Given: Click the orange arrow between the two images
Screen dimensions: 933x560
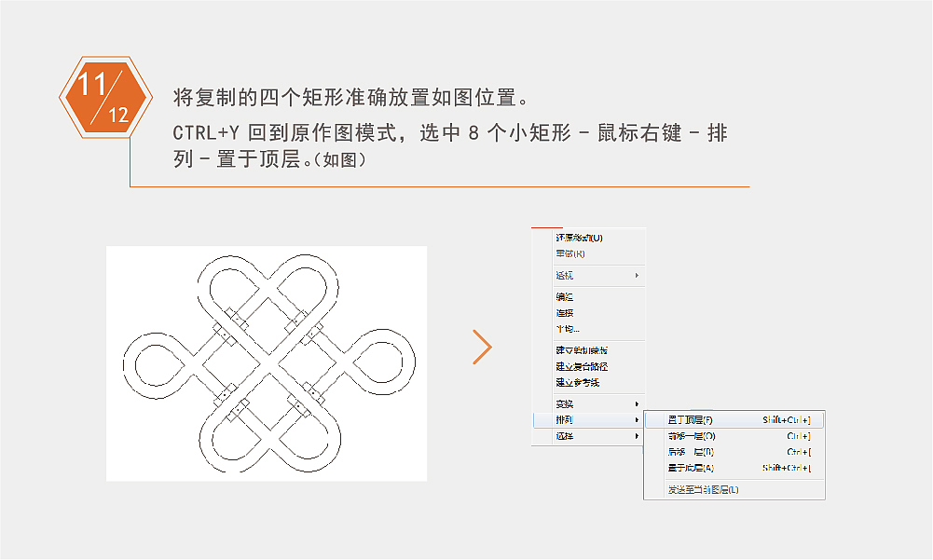Looking at the screenshot, I should point(484,347).
